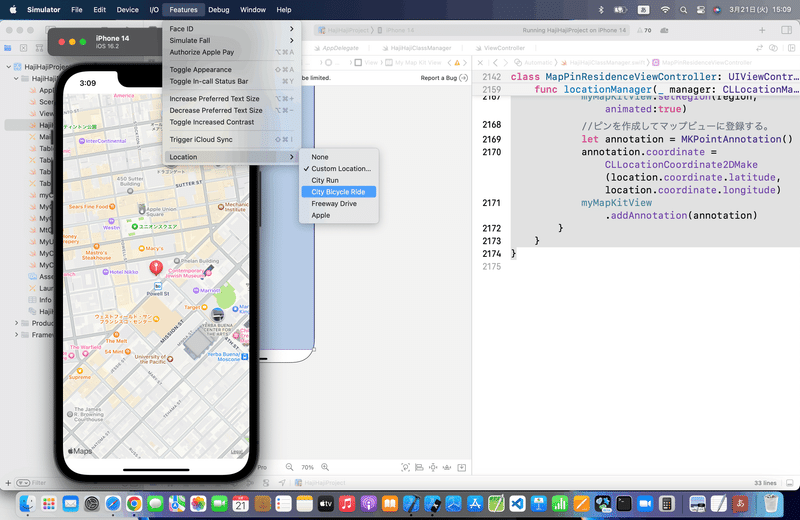
Task: Open Trash in the Dock
Action: pyautogui.click(x=771, y=504)
